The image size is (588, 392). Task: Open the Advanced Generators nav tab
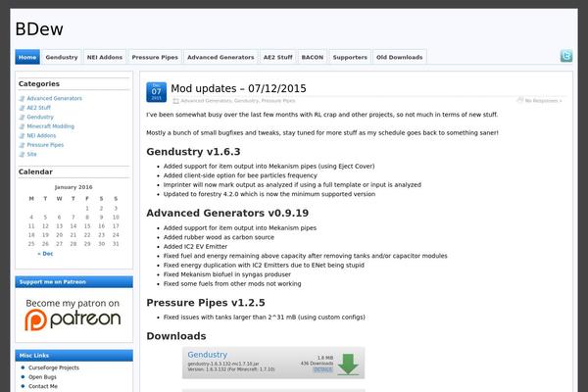[220, 57]
